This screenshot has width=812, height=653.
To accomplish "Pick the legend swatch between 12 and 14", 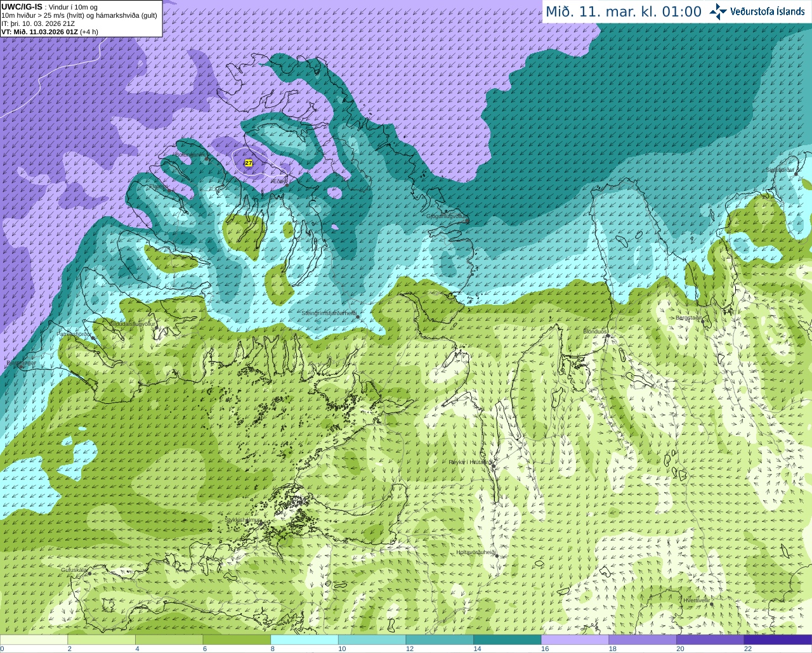I will 440,640.
